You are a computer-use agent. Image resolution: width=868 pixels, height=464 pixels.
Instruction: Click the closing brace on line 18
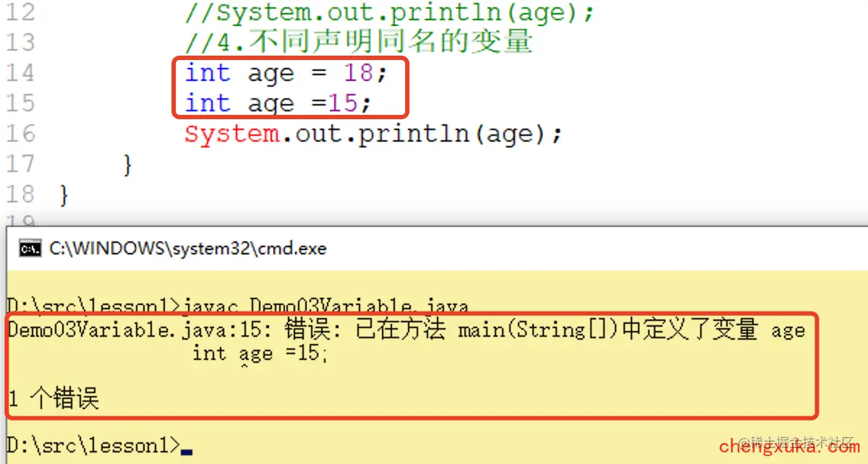click(x=65, y=194)
